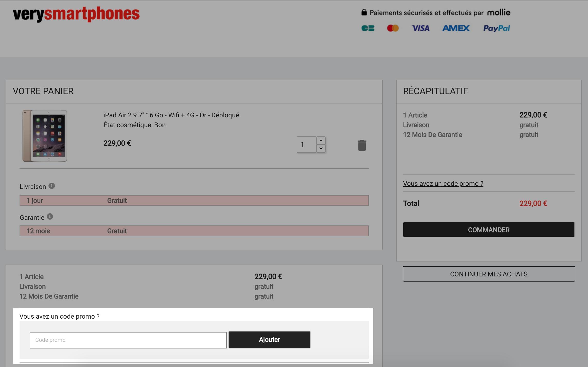588x367 pixels.
Task: Click 'État cosmétique: Bon' text
Action: tap(134, 125)
